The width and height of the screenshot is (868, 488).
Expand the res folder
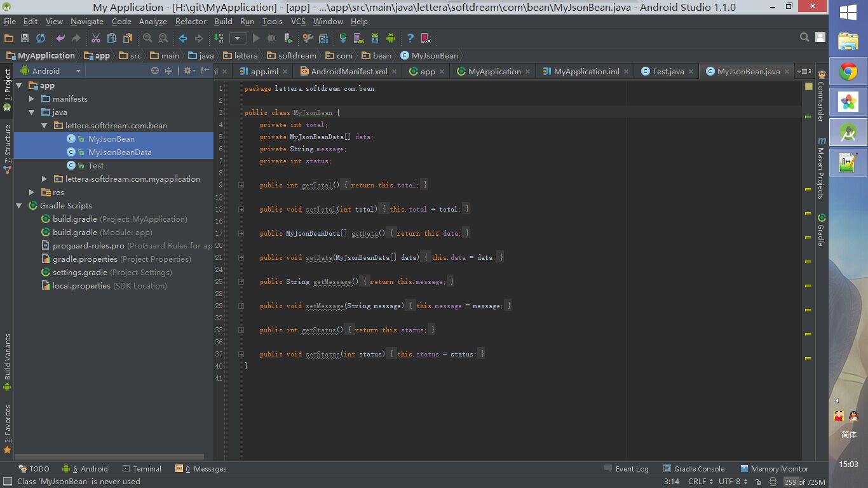click(32, 192)
